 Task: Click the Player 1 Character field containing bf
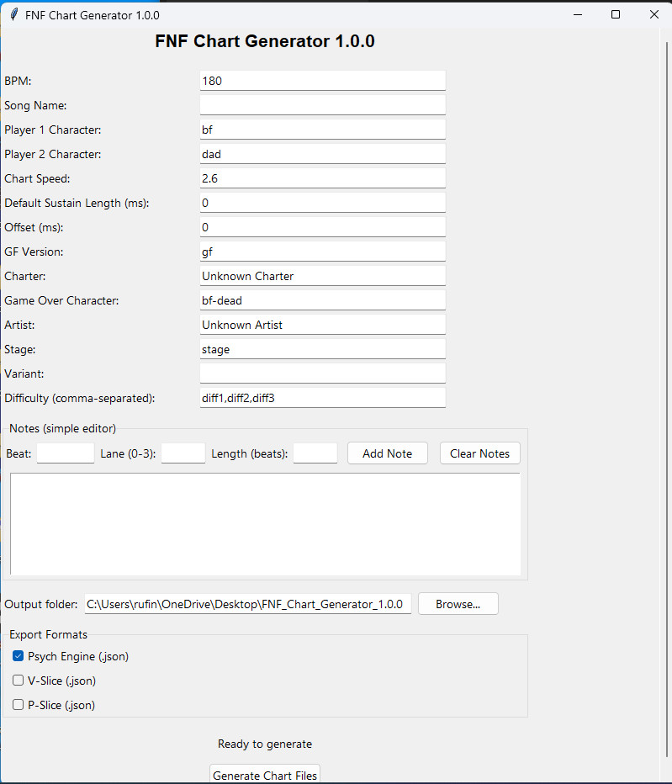coord(322,128)
